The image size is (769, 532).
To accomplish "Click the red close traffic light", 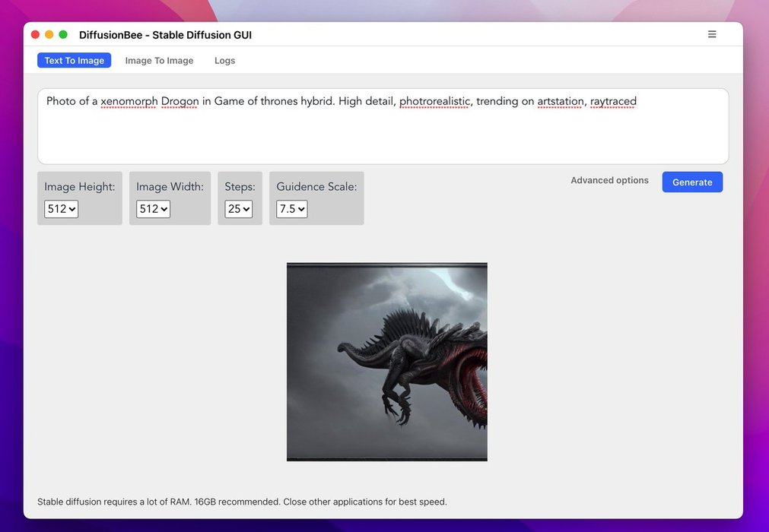I will pos(34,33).
